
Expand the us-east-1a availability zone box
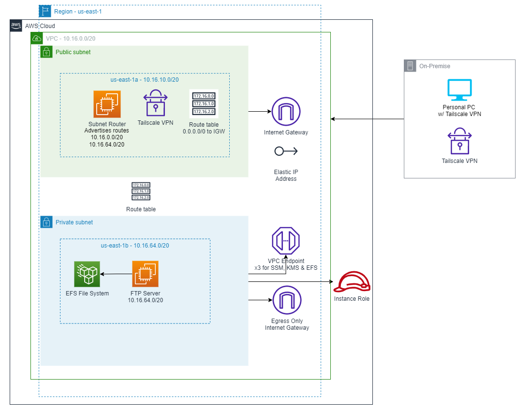pyautogui.click(x=144, y=79)
